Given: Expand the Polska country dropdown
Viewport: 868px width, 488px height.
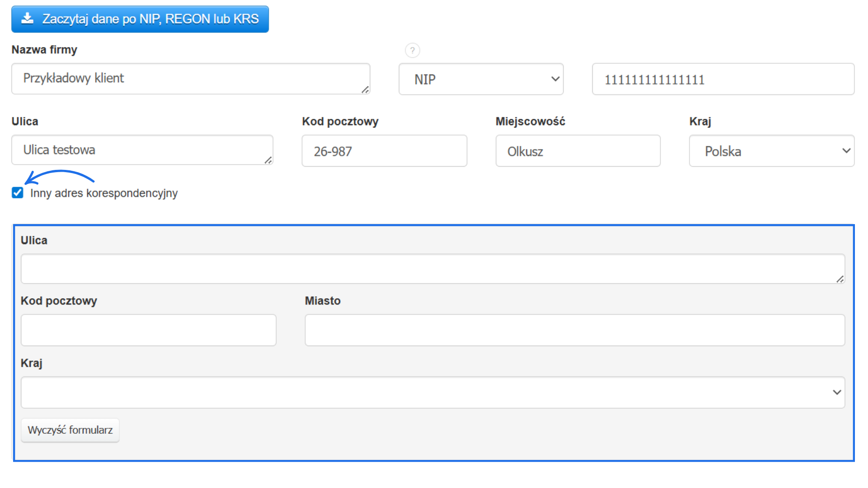Looking at the screenshot, I should tap(771, 151).
